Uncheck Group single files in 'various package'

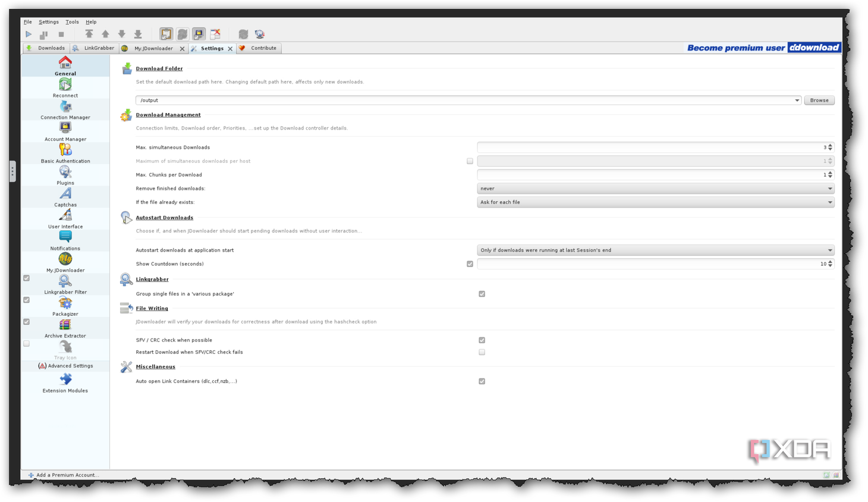[x=482, y=294]
